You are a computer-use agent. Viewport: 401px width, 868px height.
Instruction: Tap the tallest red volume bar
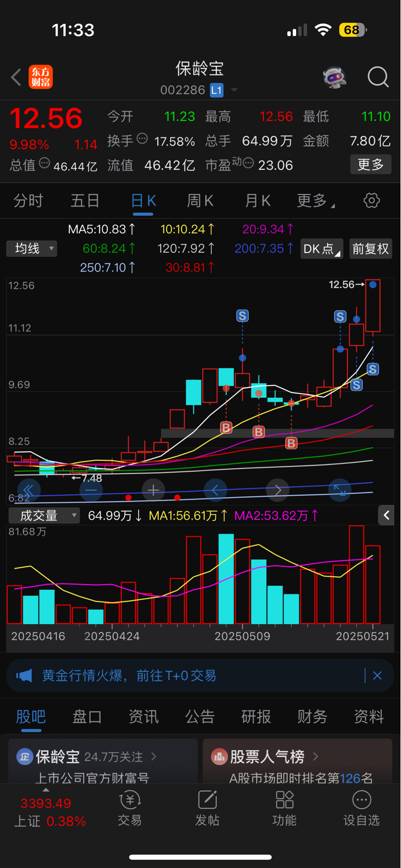coord(357,575)
